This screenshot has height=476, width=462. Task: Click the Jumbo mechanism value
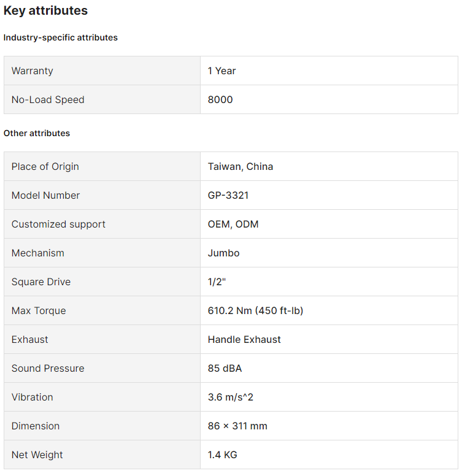223,253
